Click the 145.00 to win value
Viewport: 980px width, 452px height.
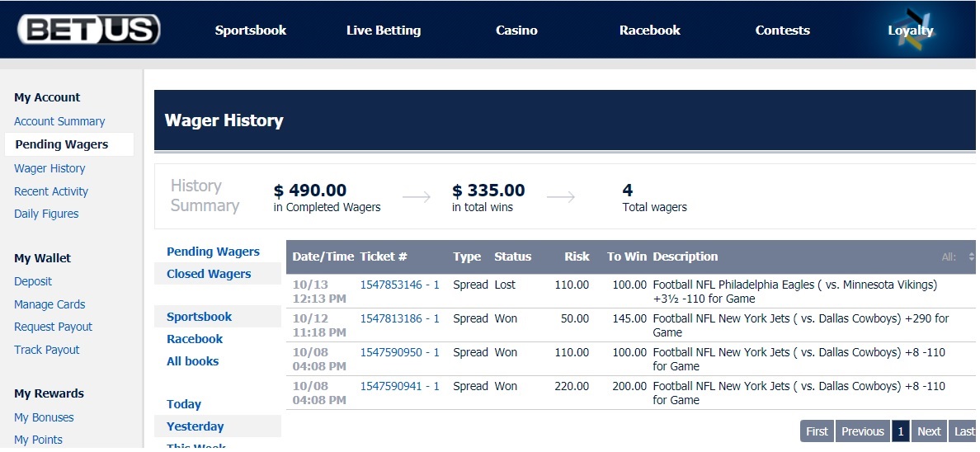pyautogui.click(x=629, y=319)
